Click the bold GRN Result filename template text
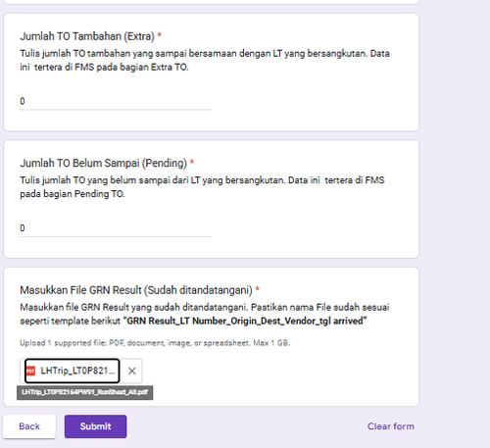This screenshot has height=448, width=490. [x=245, y=322]
